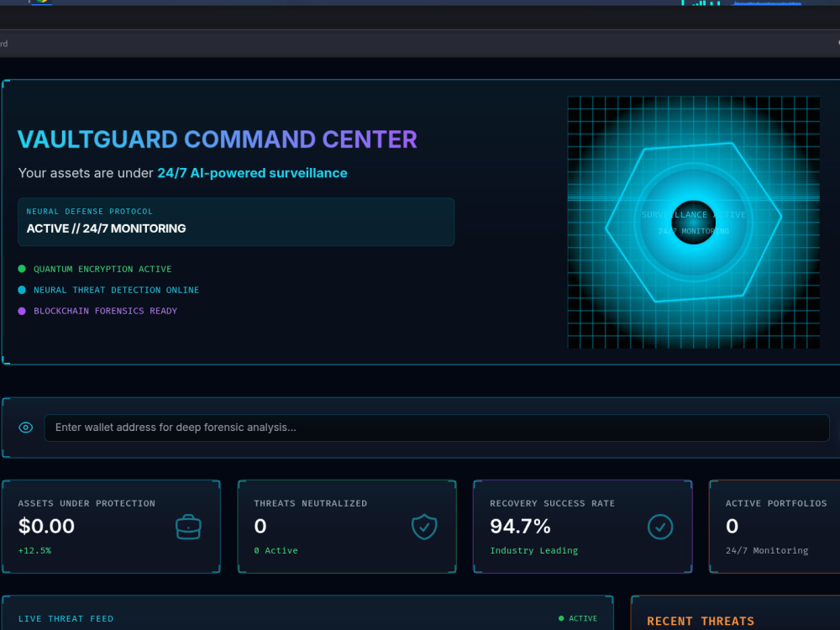Screen dimensions: 840x630
Task: Click the purple dot beside Blockchain Forensics
Action: [22, 311]
